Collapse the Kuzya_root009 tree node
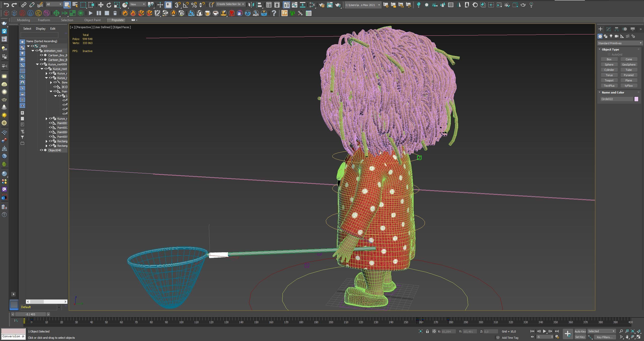Viewport: 644px width, 341px height. 37,64
